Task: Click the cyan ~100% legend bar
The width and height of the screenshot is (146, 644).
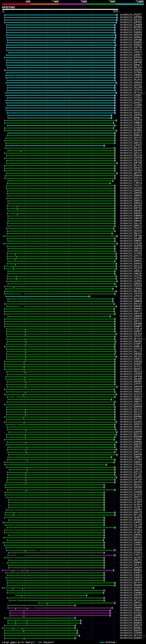Action: (130, 4)
